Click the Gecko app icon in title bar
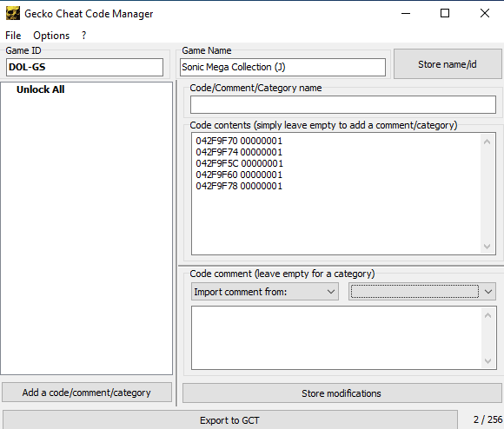Screen dimensions: 504x429 pos(13,14)
